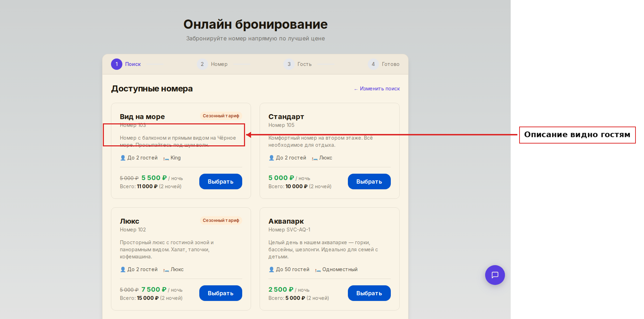Click Сезонный тариф badge on Вид на море
Viewport: 644px width, 319px height.
click(x=221, y=116)
